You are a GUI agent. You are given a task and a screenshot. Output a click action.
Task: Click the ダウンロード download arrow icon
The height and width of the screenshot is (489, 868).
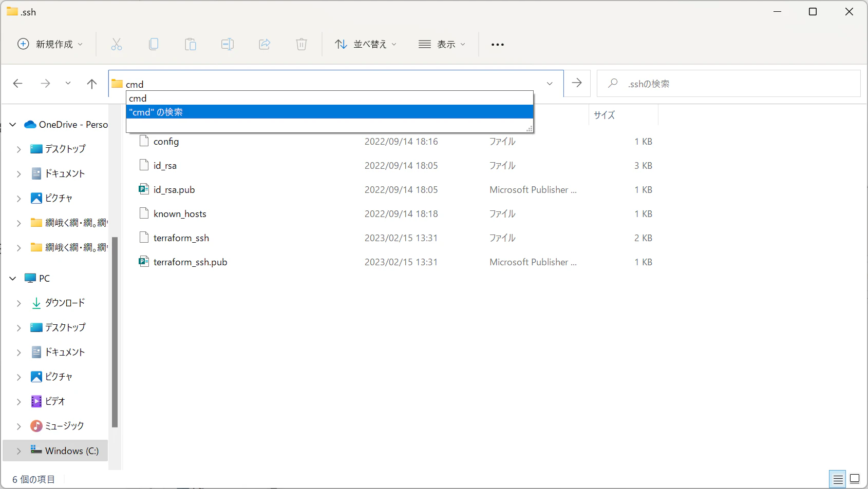(x=36, y=303)
